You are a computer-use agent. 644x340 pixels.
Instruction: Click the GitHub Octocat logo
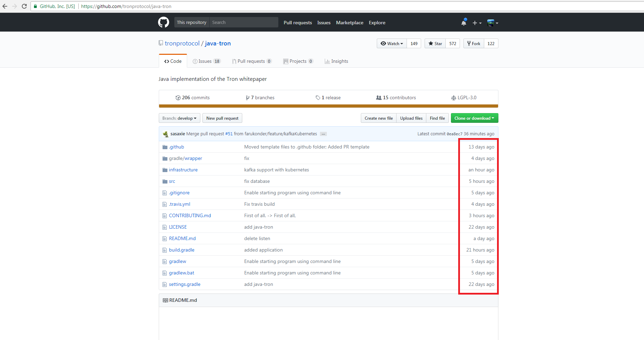point(164,22)
